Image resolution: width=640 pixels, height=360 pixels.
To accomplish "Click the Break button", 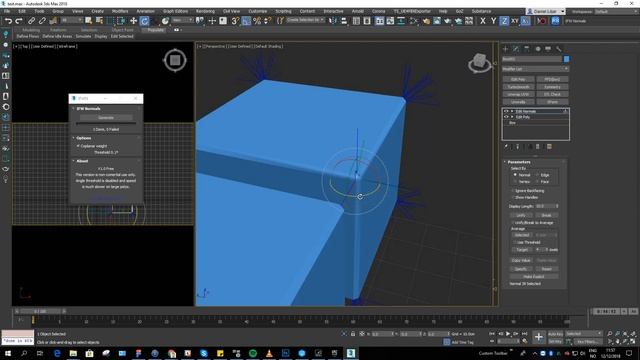I will pos(546,215).
